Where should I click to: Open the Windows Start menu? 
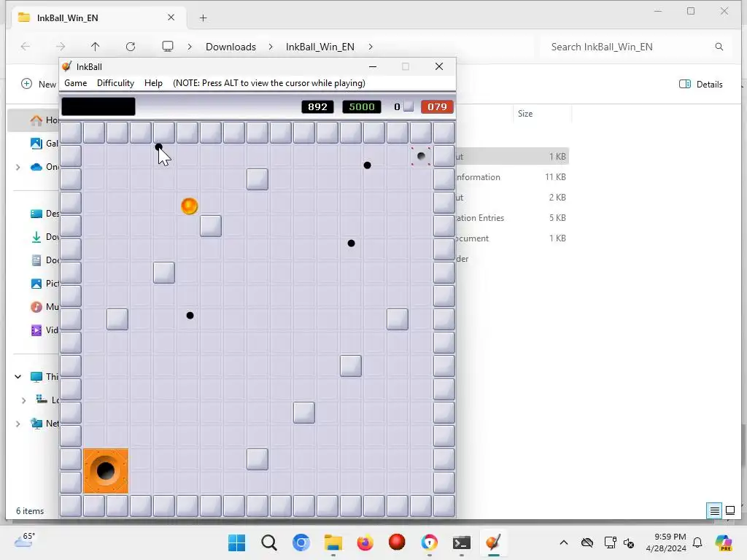pyautogui.click(x=237, y=542)
